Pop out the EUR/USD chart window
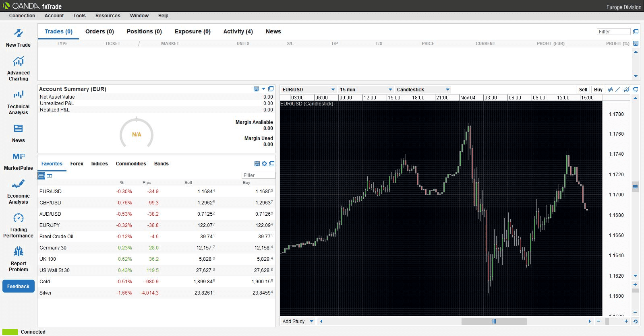Viewport: 644px width, 336px height. point(636,89)
